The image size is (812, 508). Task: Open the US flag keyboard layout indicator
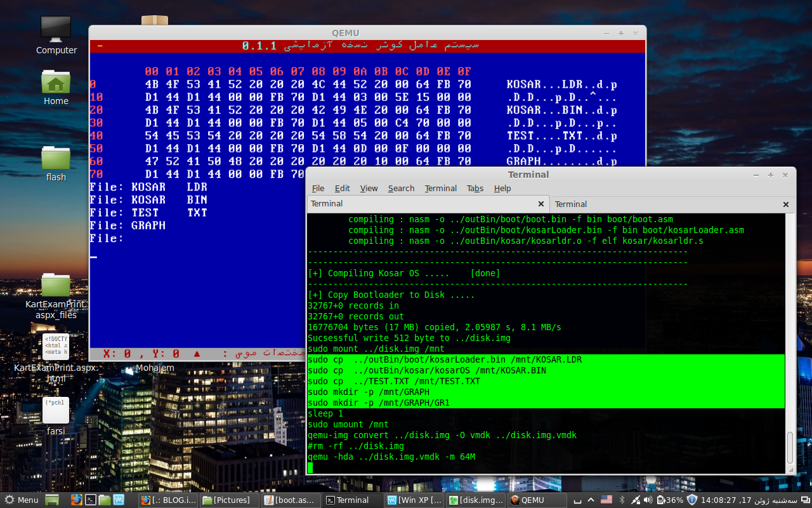[x=606, y=500]
